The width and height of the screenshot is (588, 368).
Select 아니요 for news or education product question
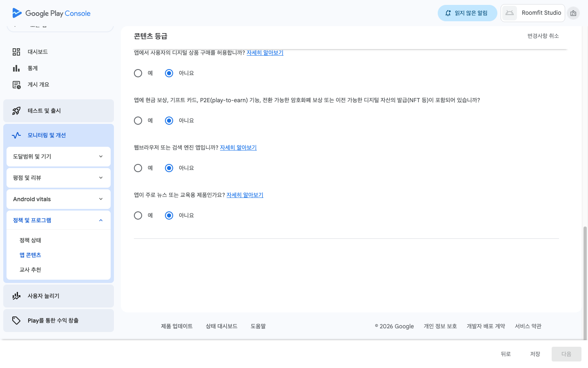pyautogui.click(x=169, y=215)
